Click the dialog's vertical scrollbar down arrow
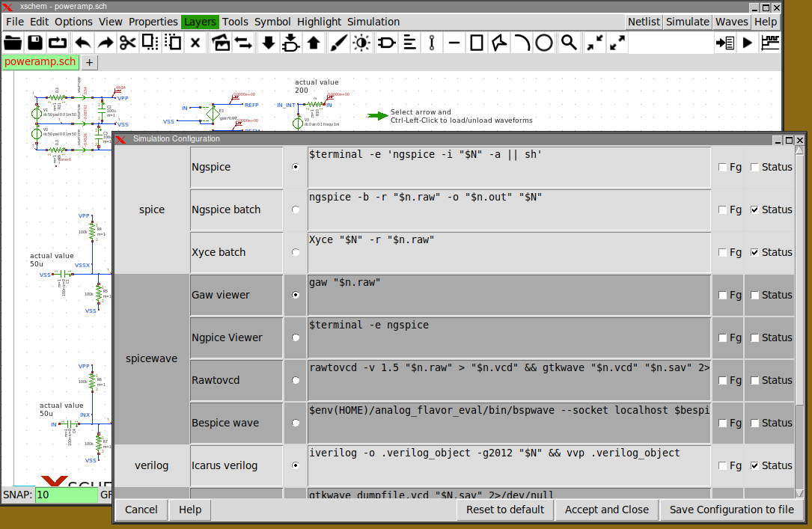This screenshot has height=529, width=812. (799, 493)
